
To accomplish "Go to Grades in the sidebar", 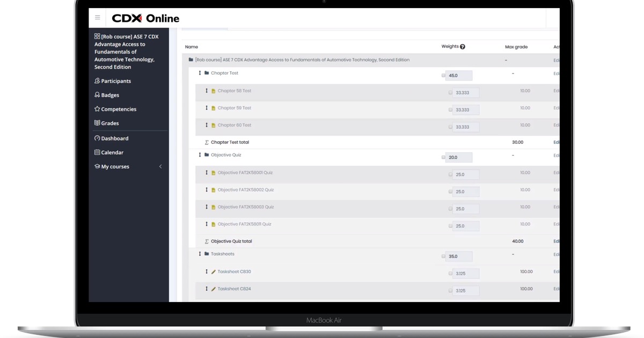I will click(x=110, y=123).
